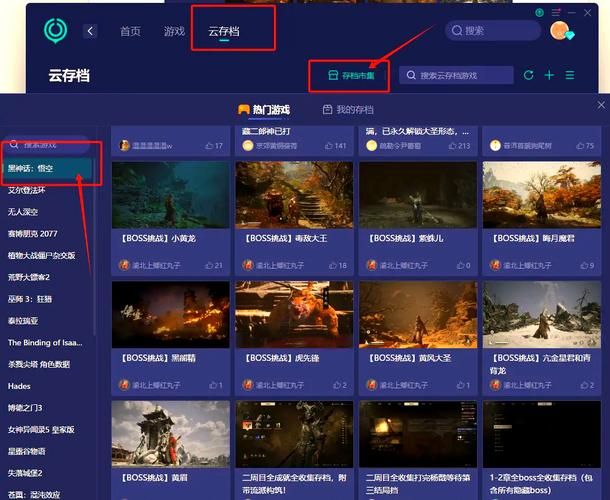The height and width of the screenshot is (500, 610).
Task: Open the 黑熊精 BOSS挑战 save thumbnail
Action: (171, 315)
